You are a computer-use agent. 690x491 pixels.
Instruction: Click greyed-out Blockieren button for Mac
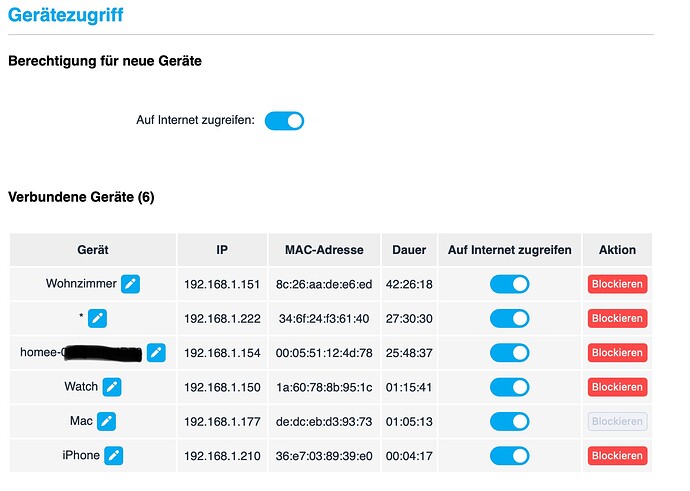(x=617, y=421)
